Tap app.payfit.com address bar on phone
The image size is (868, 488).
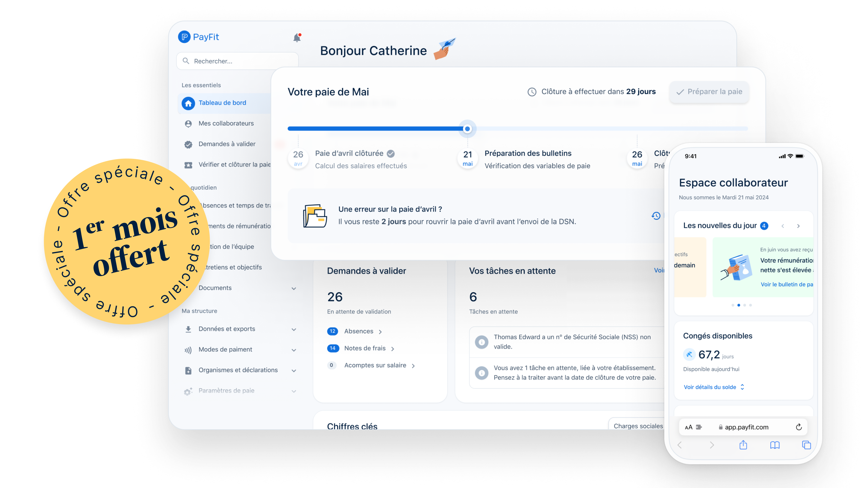point(743,427)
